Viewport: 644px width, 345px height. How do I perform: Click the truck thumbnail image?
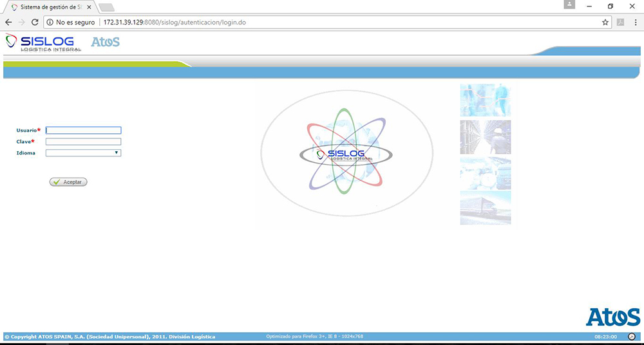(486, 207)
